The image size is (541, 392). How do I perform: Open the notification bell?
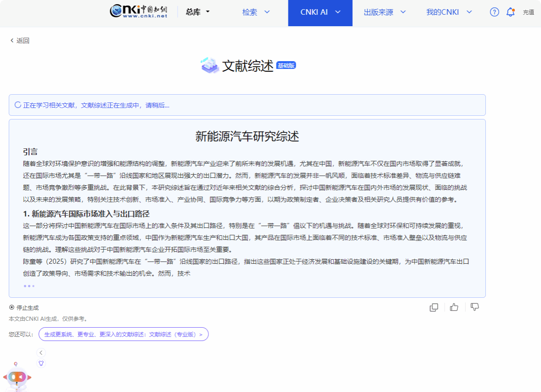point(510,12)
